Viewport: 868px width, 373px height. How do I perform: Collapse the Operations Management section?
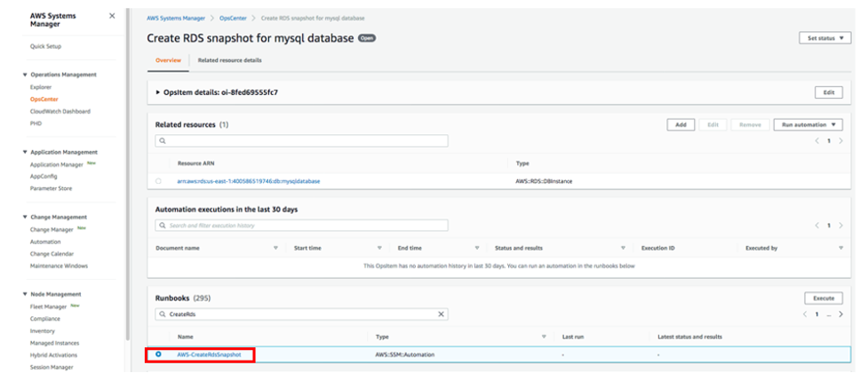pos(24,75)
